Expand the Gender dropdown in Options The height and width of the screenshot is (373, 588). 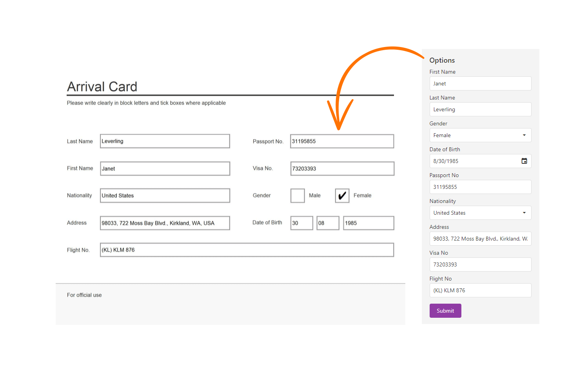point(480,135)
